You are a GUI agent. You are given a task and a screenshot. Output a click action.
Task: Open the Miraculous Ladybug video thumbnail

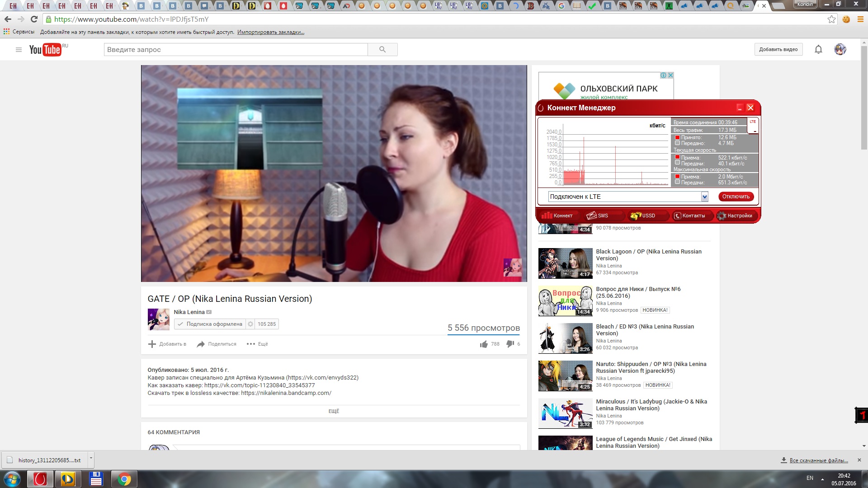pyautogui.click(x=565, y=413)
